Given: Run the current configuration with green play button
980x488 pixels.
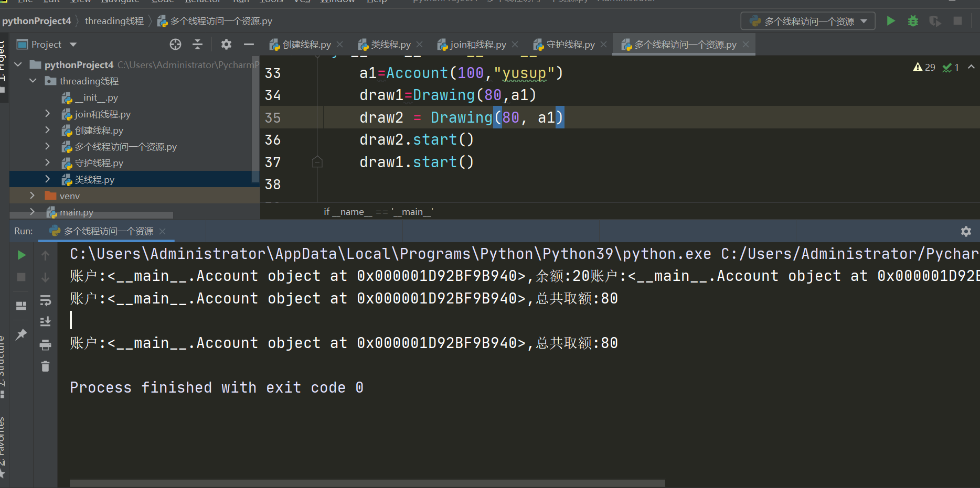Looking at the screenshot, I should coord(891,21).
